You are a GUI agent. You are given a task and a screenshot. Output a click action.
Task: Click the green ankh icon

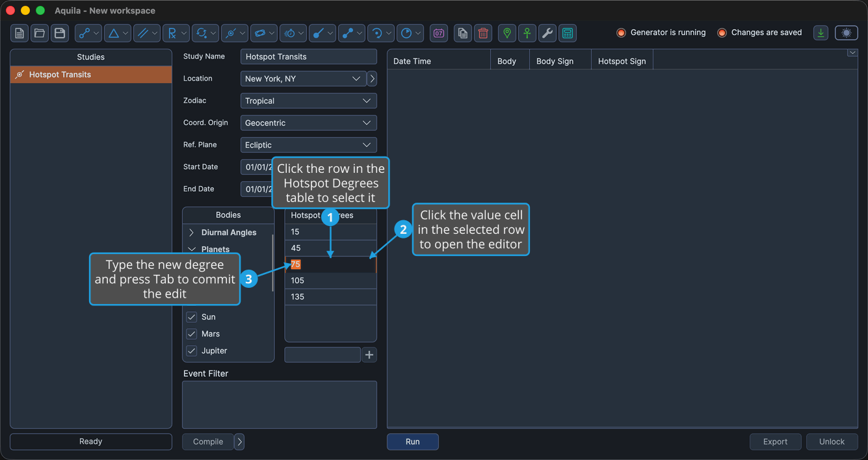(x=527, y=33)
